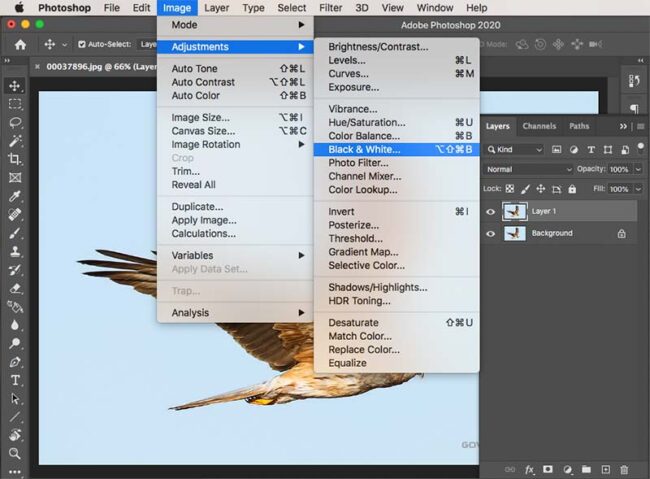Choose Desaturate from Adjustments submenu

[x=396, y=323]
